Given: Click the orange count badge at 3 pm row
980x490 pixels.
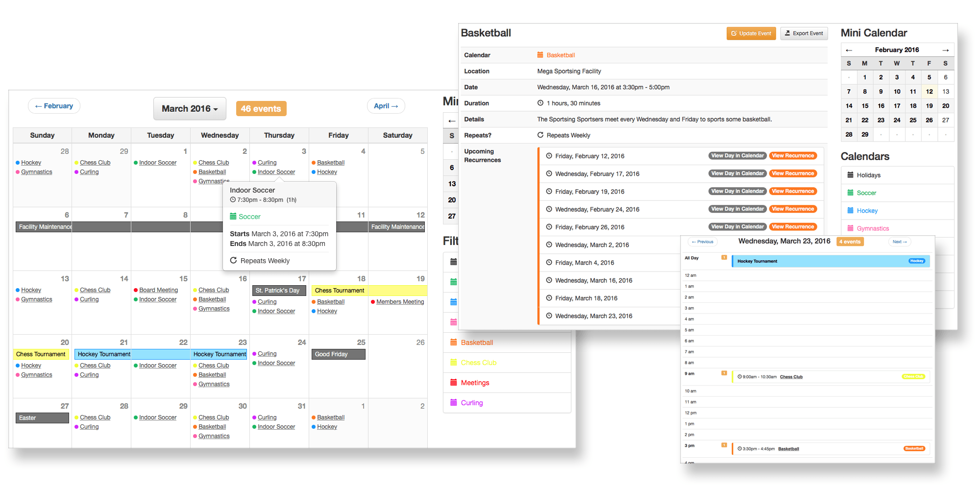Looking at the screenshot, I should 724,445.
